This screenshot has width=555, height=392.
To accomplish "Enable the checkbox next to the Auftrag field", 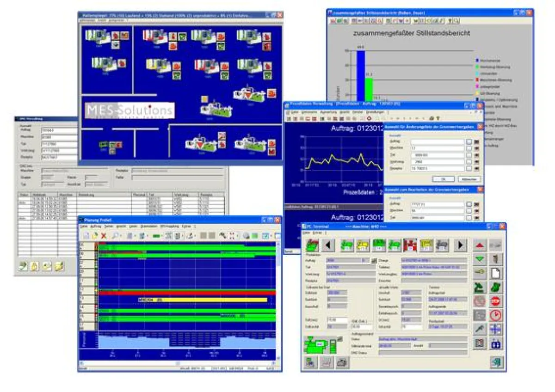I will click(469, 142).
